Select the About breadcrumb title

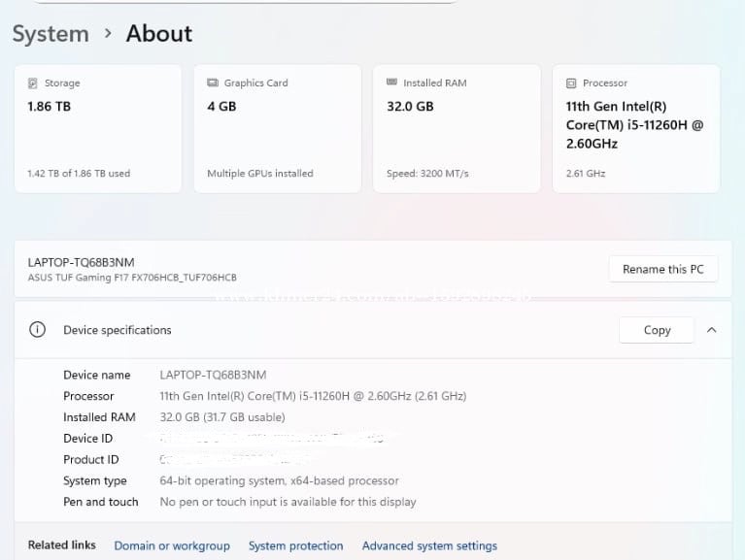click(x=159, y=34)
